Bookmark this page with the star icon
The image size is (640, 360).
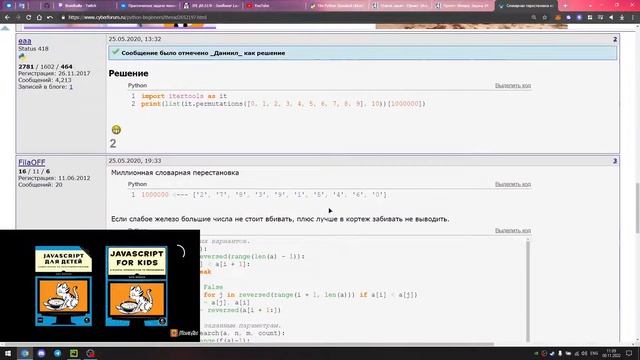tap(544, 18)
